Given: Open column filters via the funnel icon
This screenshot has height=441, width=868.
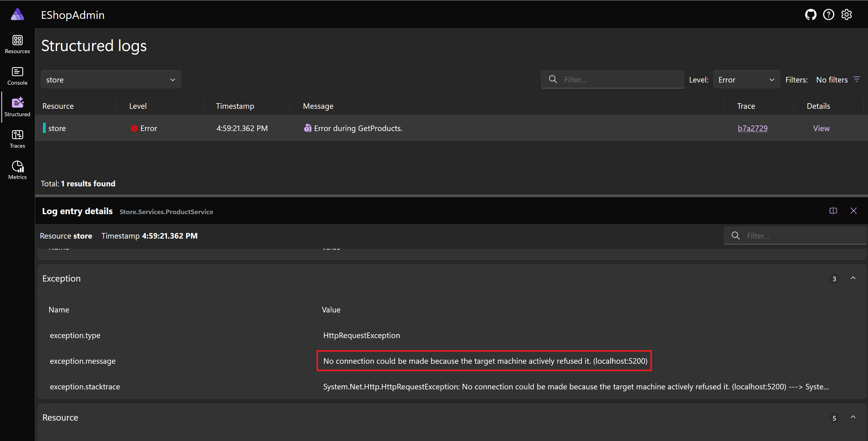Looking at the screenshot, I should point(857,79).
